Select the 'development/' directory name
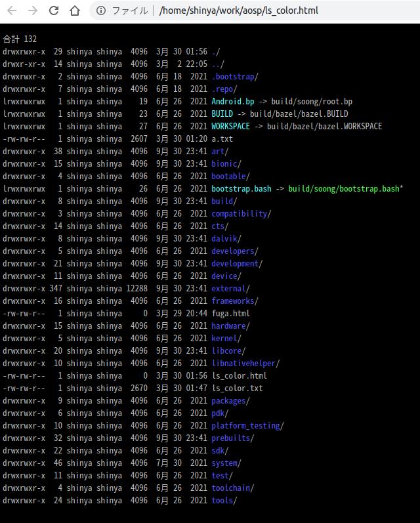420x523 pixels. tap(237, 264)
